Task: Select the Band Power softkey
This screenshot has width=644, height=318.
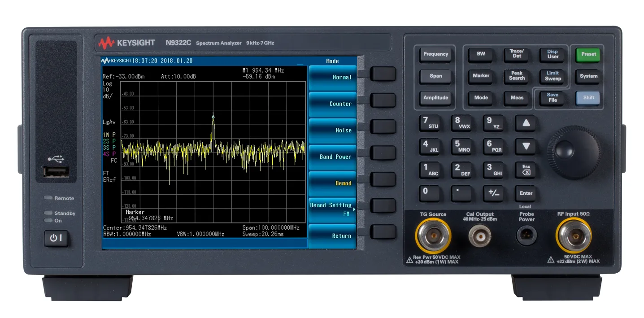Action: (x=332, y=157)
